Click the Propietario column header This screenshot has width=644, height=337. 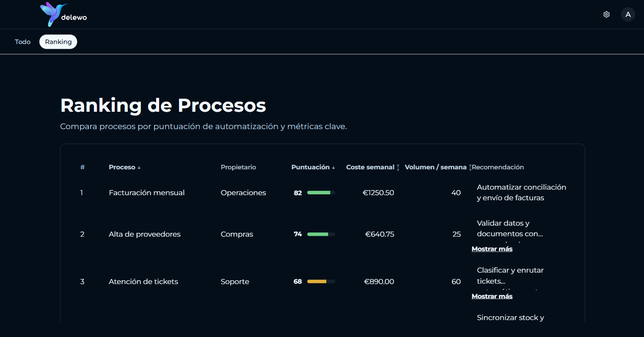coord(238,167)
